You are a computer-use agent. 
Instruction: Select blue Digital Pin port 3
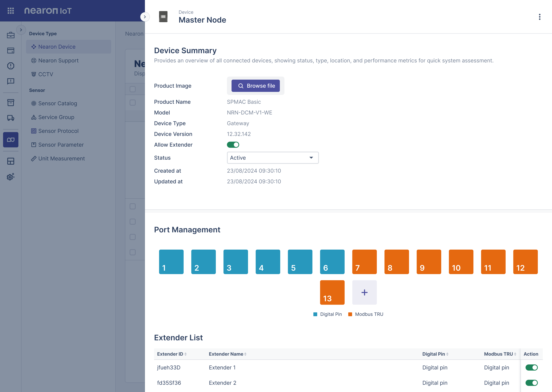(236, 262)
